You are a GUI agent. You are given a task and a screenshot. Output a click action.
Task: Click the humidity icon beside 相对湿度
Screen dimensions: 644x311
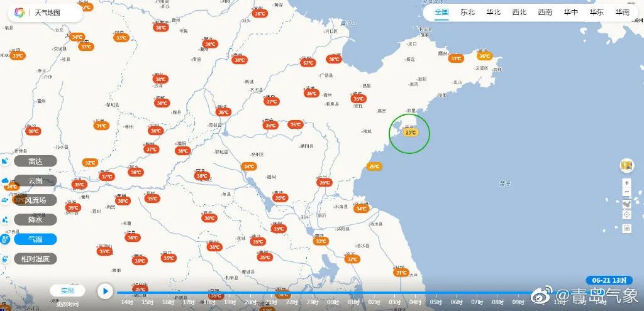5,259
